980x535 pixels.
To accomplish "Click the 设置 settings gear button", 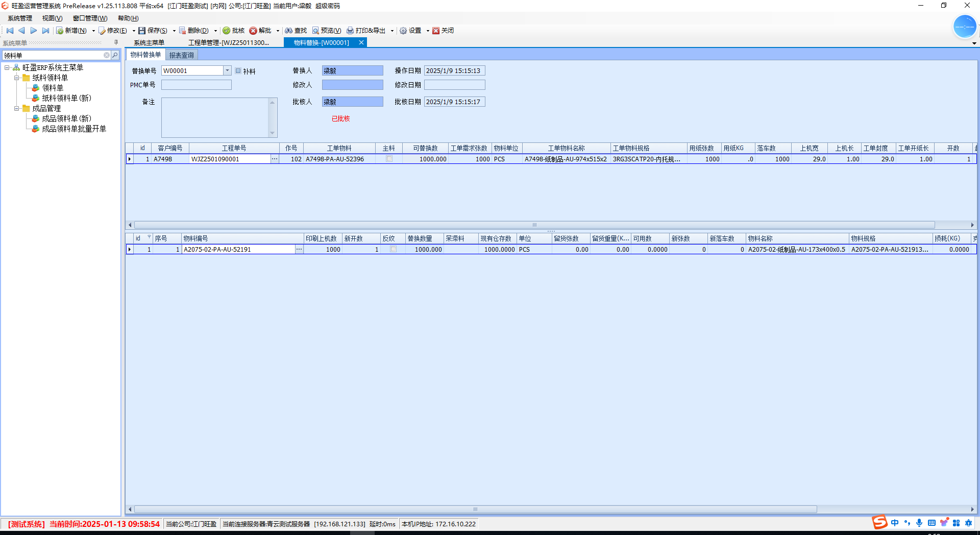I will (410, 31).
